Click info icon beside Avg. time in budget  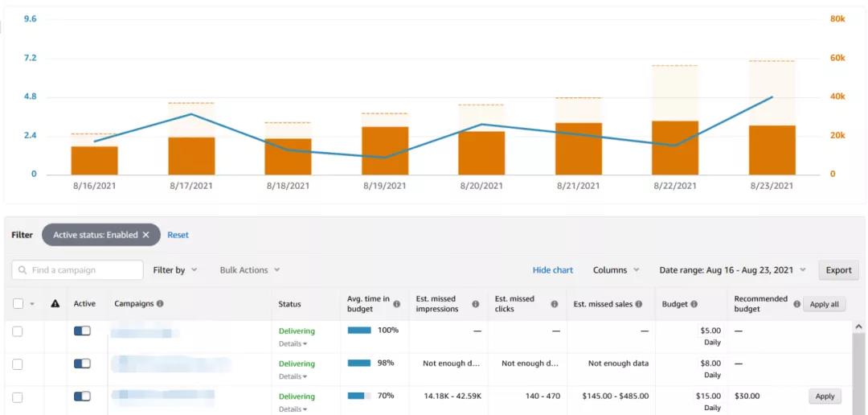point(397,304)
